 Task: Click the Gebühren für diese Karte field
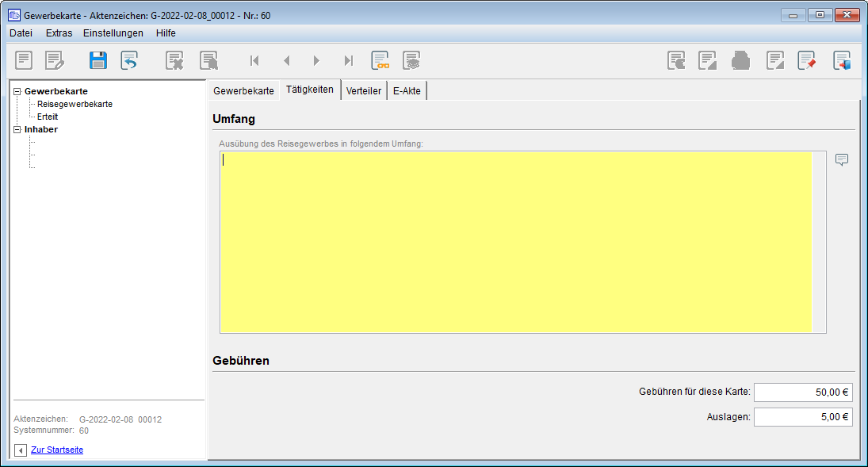pos(802,392)
